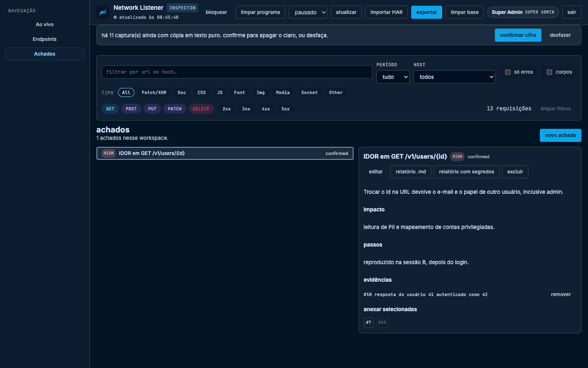Download relatório .md report
This screenshot has width=588, height=368.
point(411,172)
